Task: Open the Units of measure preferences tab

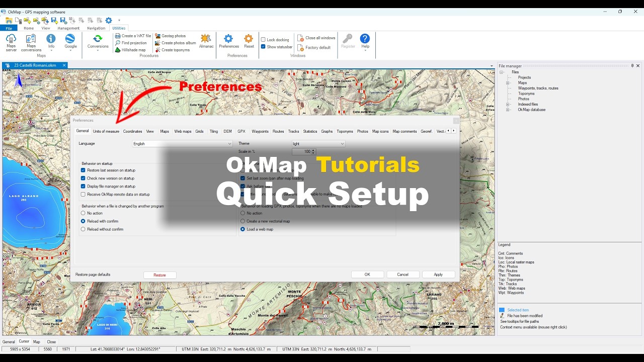Action: [106, 131]
